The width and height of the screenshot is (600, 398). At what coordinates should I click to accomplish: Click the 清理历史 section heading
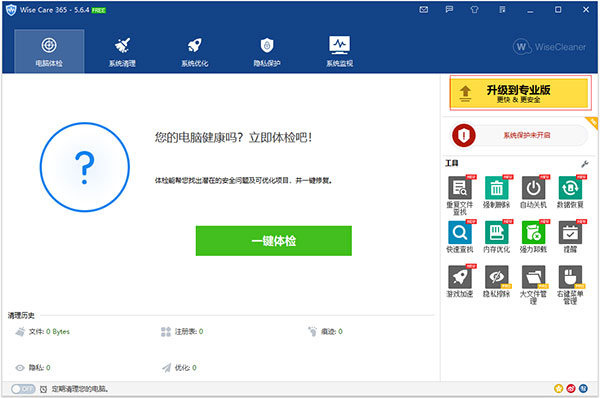point(21,315)
